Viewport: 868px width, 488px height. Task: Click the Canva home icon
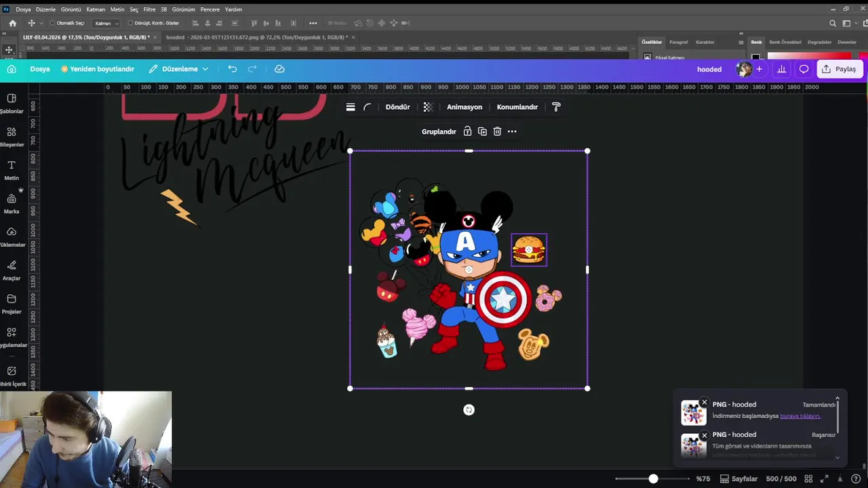coord(12,69)
